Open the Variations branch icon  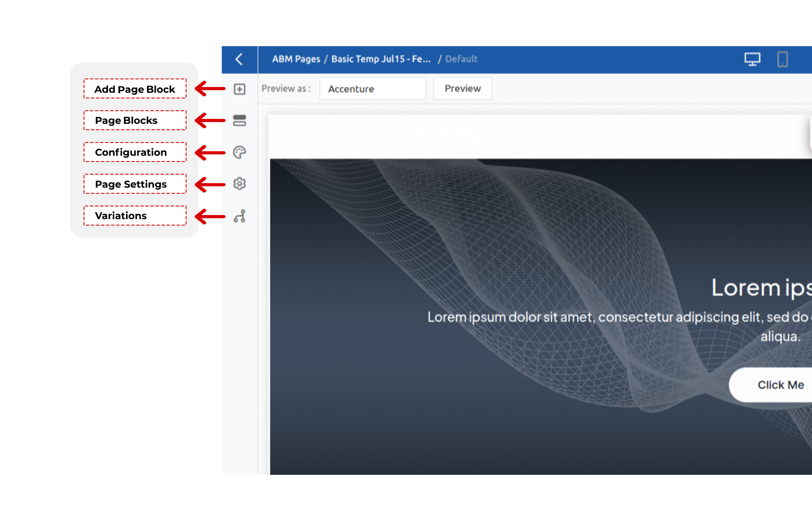tap(239, 216)
